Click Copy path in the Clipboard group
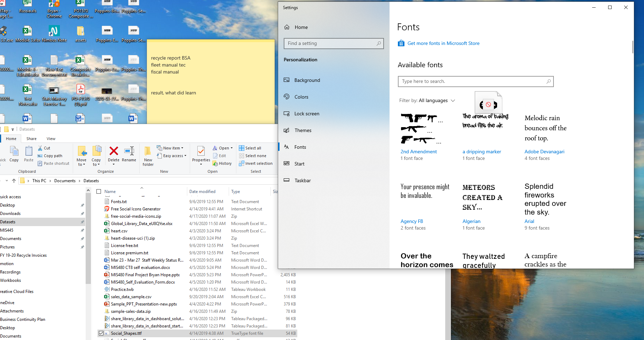This screenshot has width=644, height=340. (x=50, y=156)
